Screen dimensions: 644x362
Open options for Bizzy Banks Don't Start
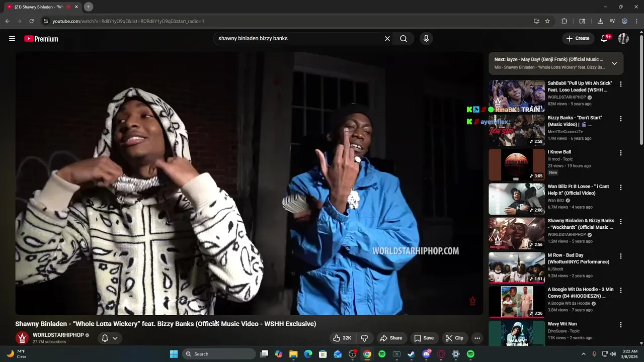pyautogui.click(x=620, y=119)
